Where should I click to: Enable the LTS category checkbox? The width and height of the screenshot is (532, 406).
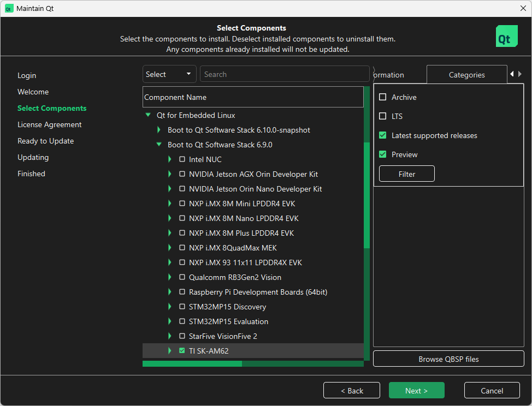point(383,116)
